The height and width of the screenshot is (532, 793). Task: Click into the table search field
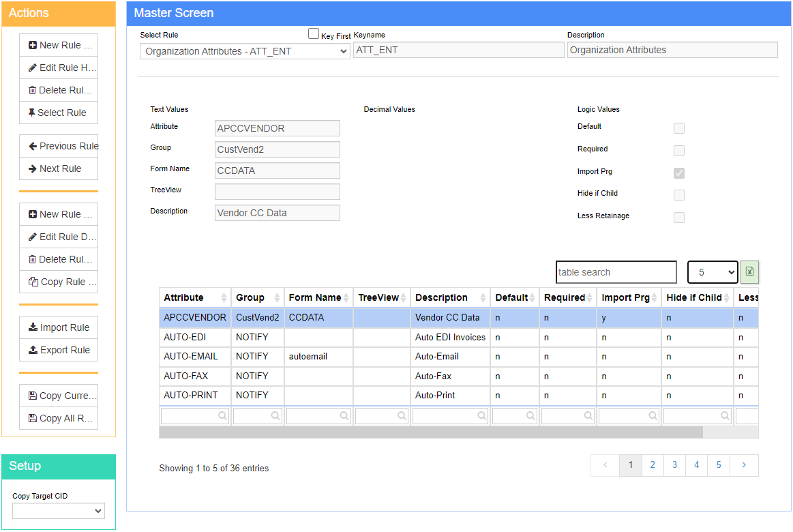[616, 272]
